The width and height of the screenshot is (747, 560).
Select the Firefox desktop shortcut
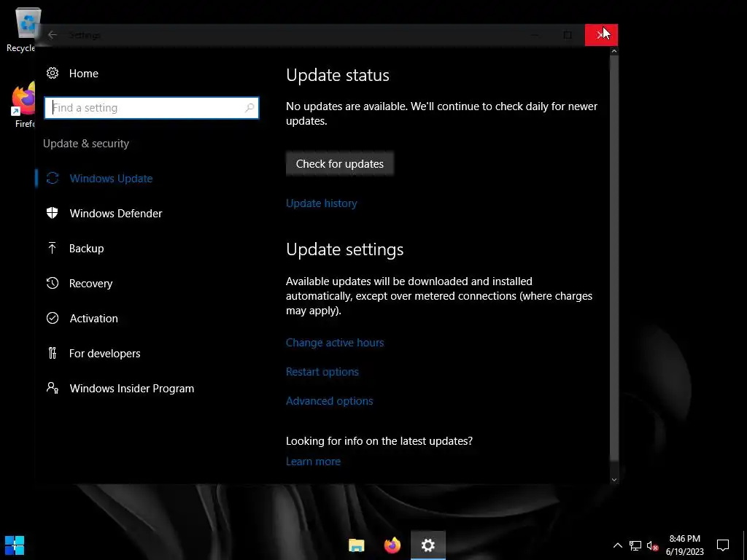click(x=22, y=106)
